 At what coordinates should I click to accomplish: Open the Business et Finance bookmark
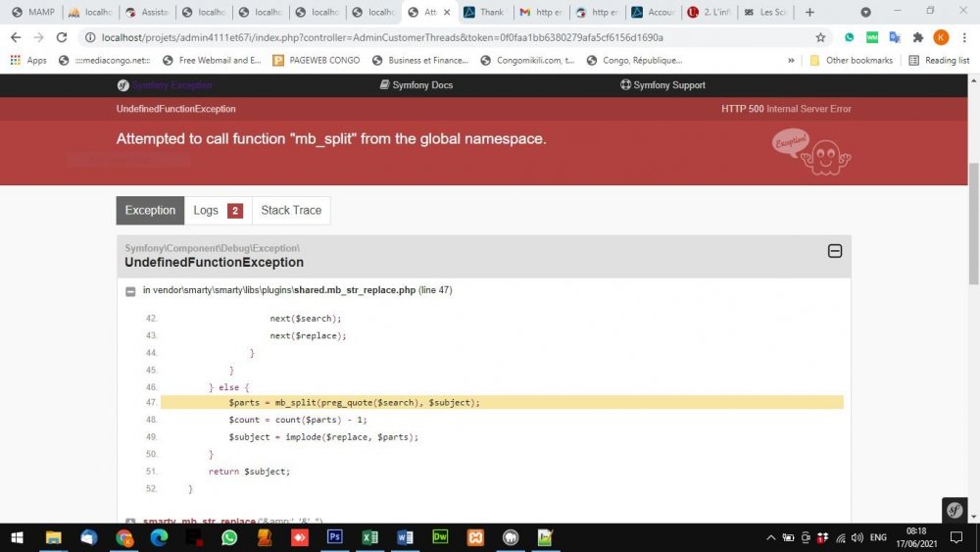coord(420,60)
